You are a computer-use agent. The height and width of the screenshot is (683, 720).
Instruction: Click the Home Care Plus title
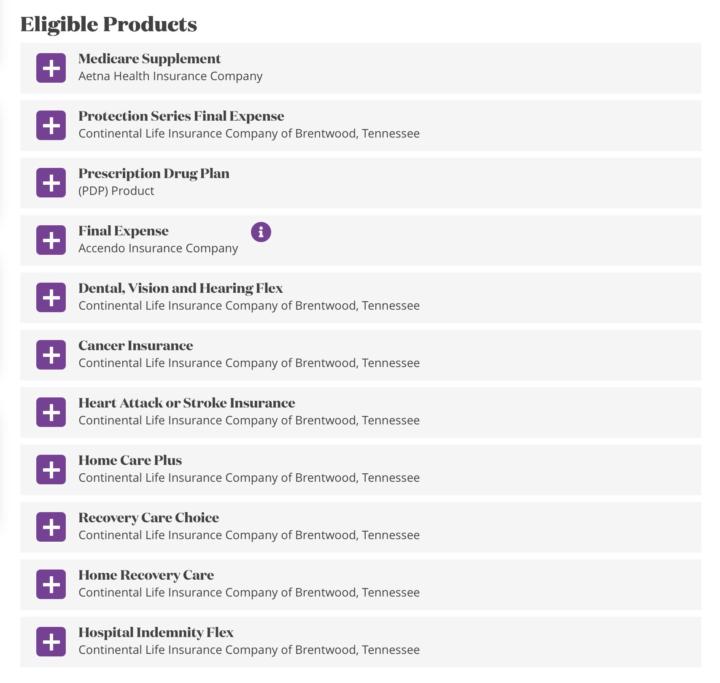(130, 460)
